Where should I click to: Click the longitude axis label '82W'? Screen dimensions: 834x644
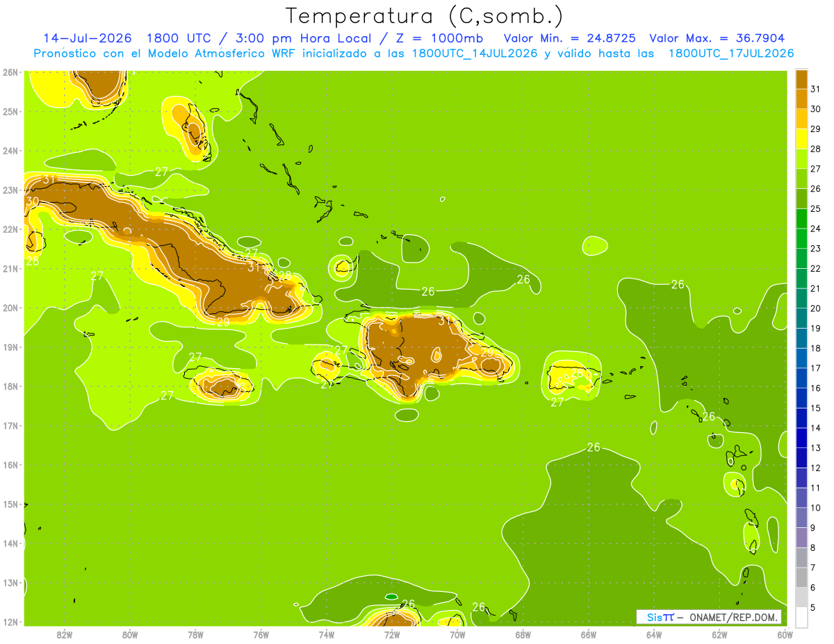65,634
